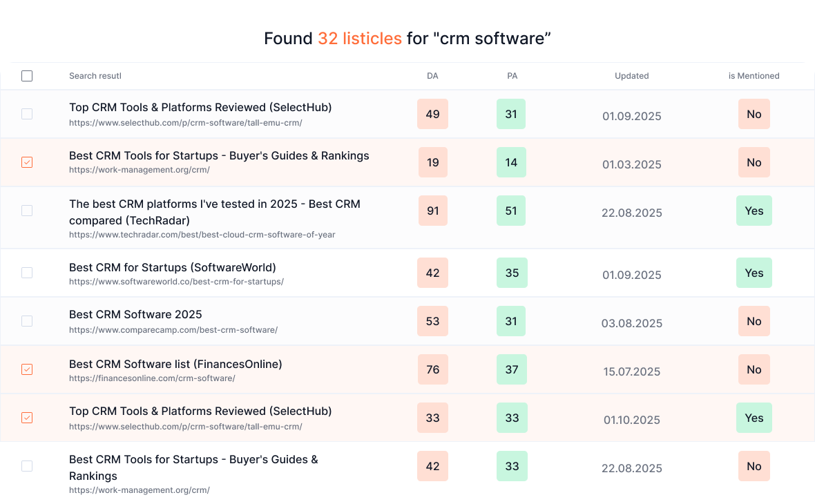
Task: Click the DA score badge showing 91
Action: coord(432,211)
